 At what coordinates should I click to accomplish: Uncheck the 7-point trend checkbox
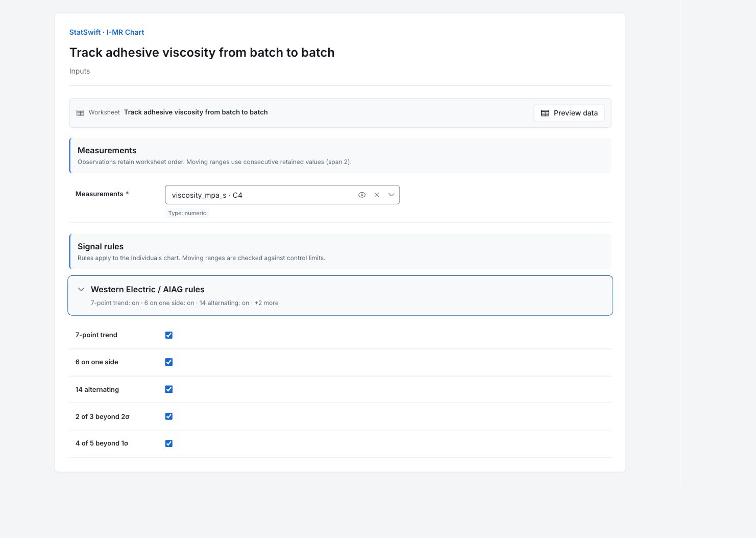169,335
